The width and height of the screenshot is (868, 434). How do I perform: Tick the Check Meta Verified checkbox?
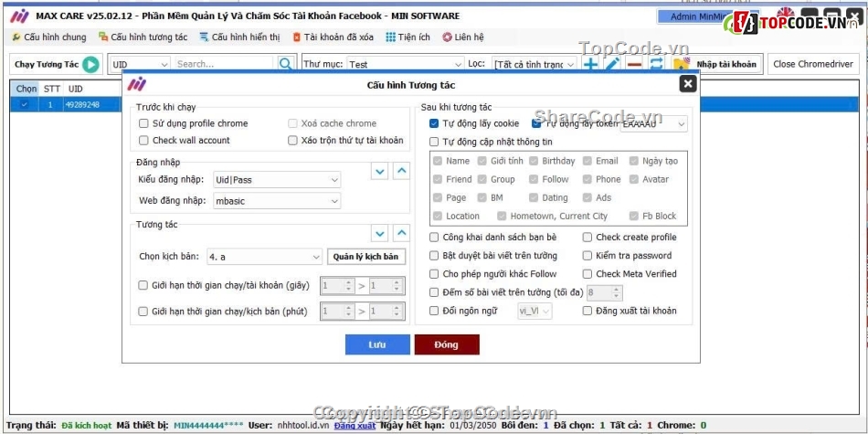tap(587, 274)
